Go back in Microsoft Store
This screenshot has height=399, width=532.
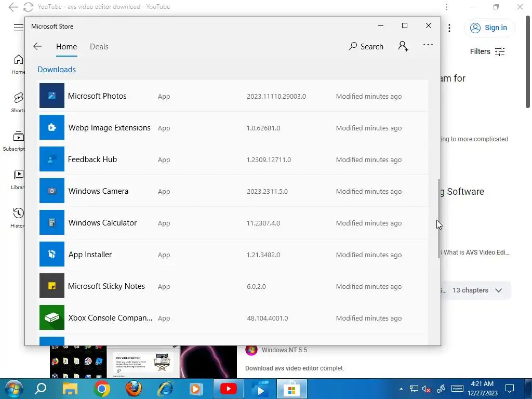pyautogui.click(x=37, y=46)
